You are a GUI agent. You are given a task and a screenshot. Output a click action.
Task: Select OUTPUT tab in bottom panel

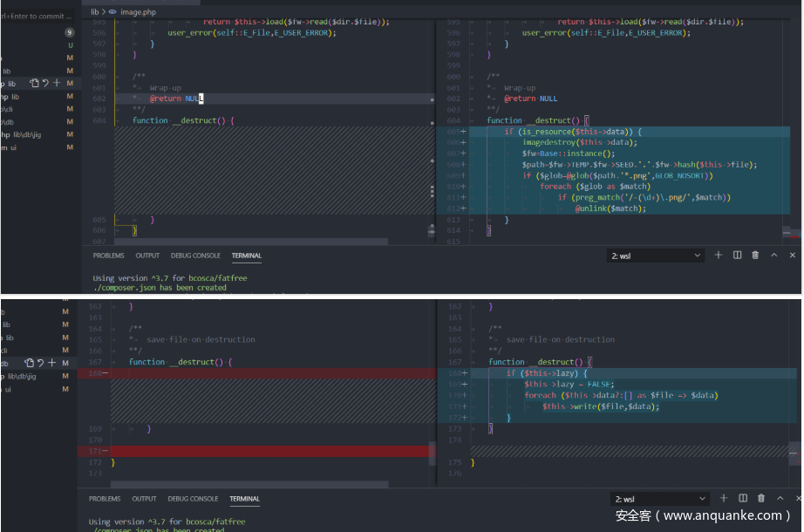[x=145, y=499]
